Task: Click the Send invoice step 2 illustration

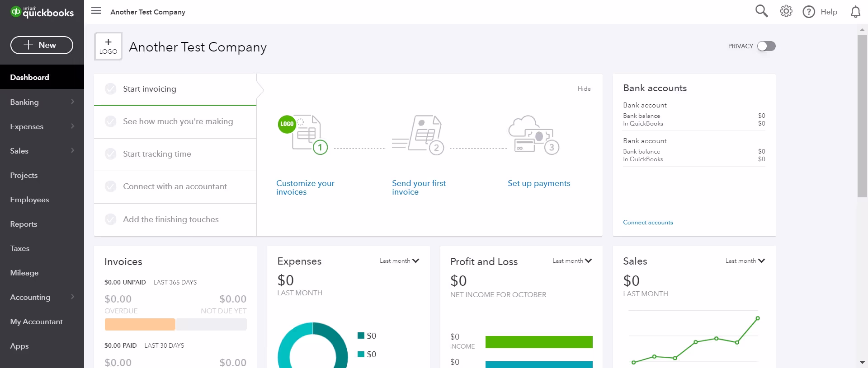Action: point(418,135)
